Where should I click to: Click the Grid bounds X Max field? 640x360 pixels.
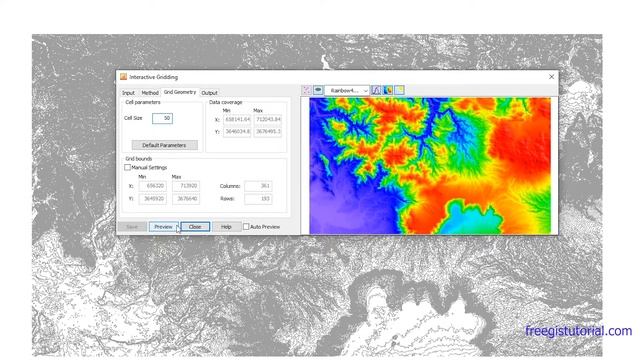pos(186,186)
